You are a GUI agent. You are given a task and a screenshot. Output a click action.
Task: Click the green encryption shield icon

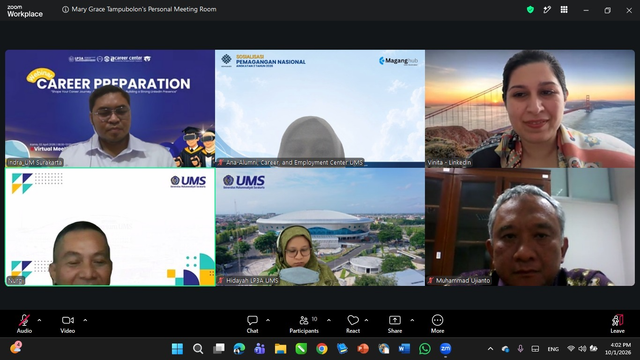point(530,10)
